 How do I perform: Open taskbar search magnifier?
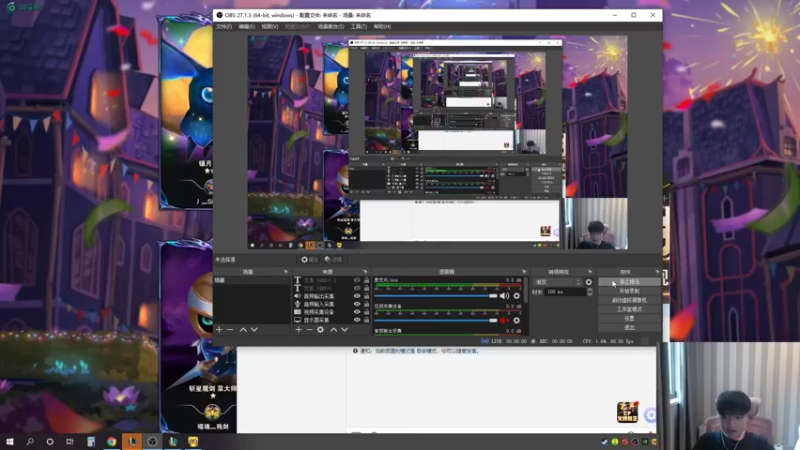[x=30, y=441]
